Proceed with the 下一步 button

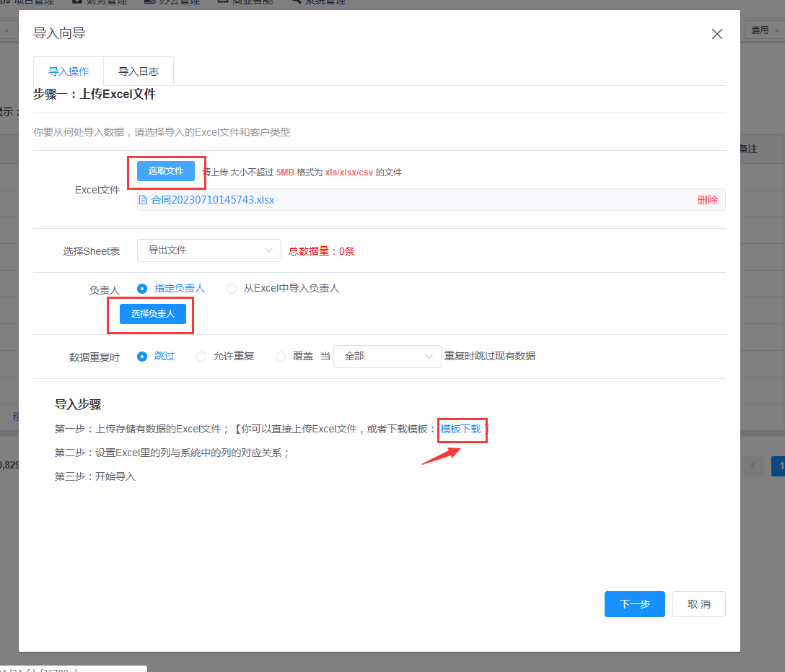click(634, 604)
